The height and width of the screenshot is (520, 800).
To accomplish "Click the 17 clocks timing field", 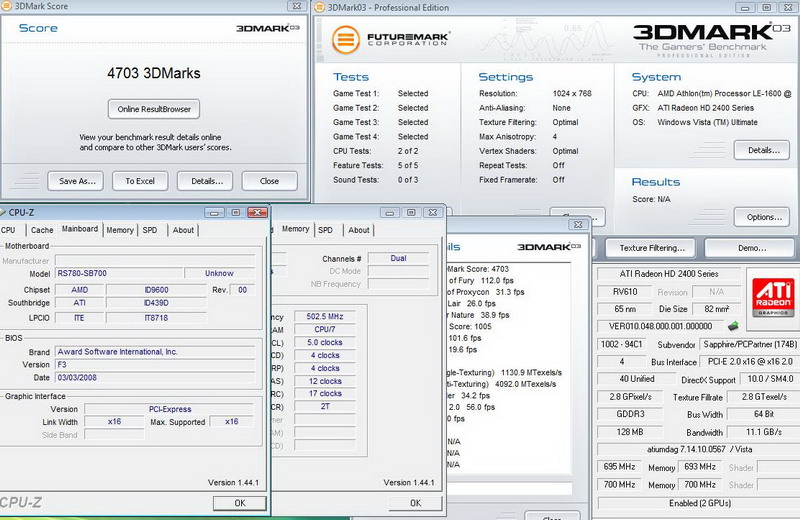I will [325, 393].
